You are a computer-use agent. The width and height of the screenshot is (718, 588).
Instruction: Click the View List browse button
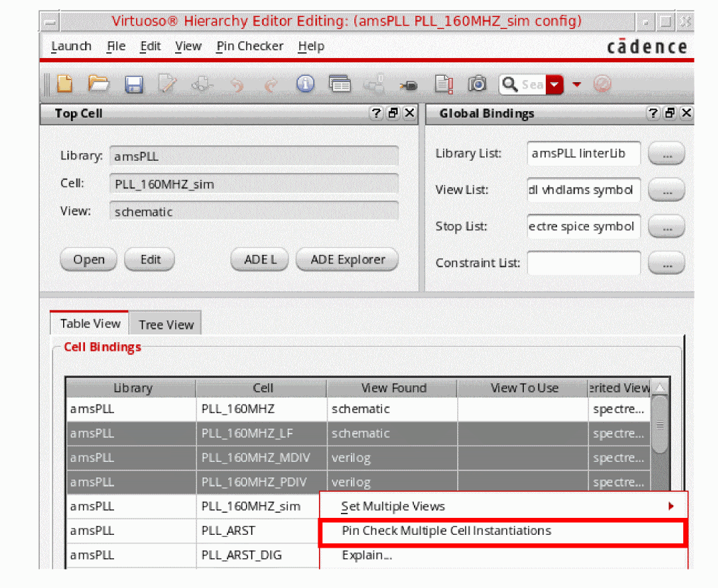pyautogui.click(x=667, y=190)
